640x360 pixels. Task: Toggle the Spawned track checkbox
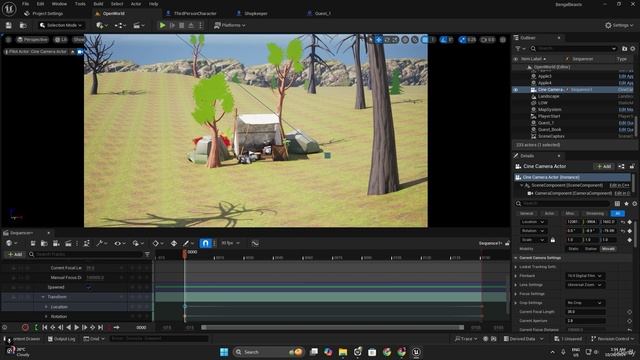click(x=89, y=287)
